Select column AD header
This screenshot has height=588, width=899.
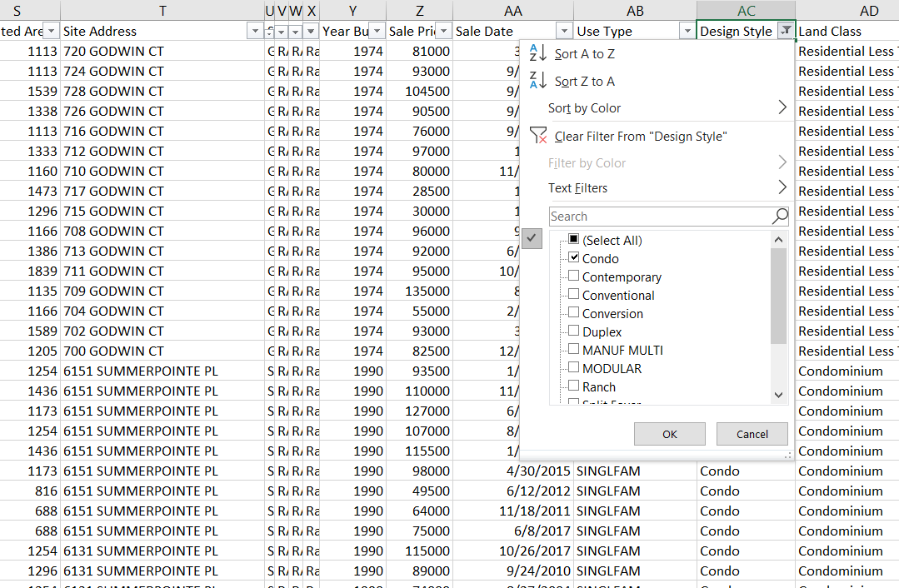pyautogui.click(x=847, y=11)
